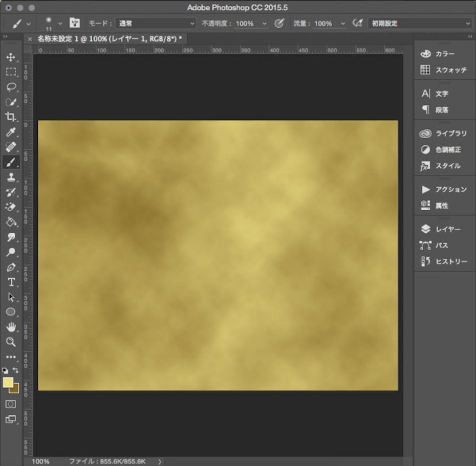Image resolution: width=476 pixels, height=466 pixels.
Task: Select the Zoom magnifier tool
Action: (11, 342)
